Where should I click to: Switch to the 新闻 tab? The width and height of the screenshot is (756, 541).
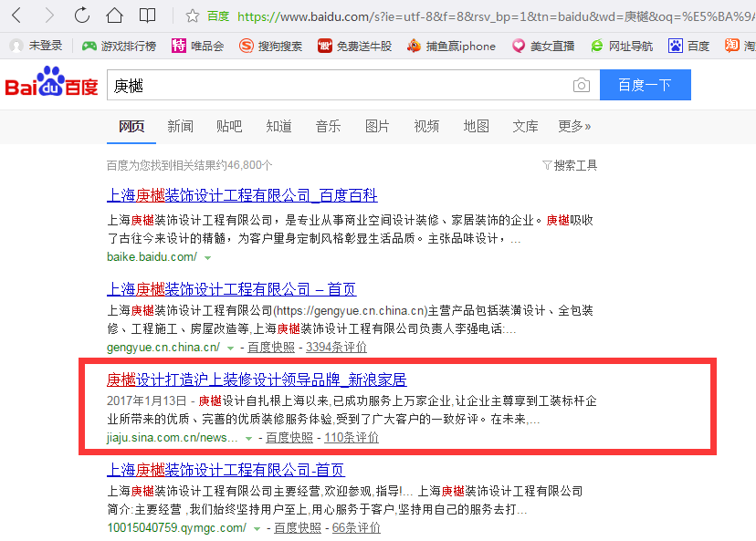pos(180,126)
